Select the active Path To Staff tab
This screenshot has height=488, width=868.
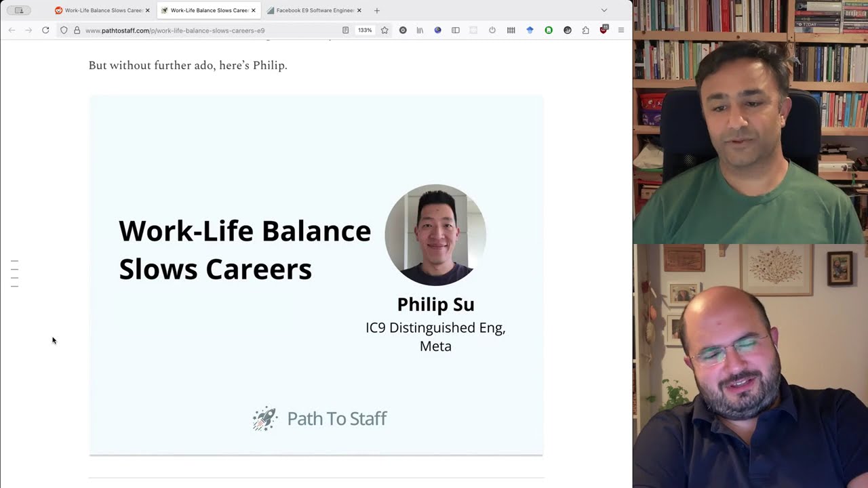point(209,10)
